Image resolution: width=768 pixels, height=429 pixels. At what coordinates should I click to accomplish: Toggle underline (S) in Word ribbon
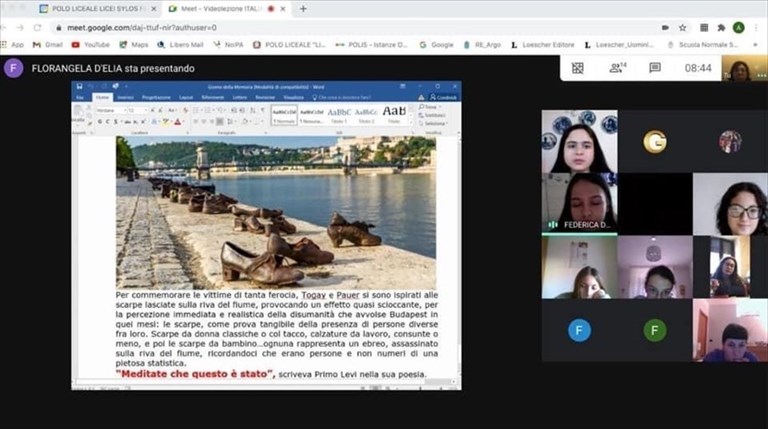point(116,121)
